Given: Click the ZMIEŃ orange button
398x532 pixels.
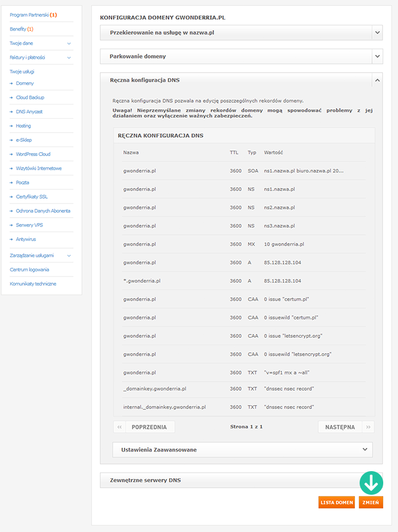Looking at the screenshot, I should 371,502.
